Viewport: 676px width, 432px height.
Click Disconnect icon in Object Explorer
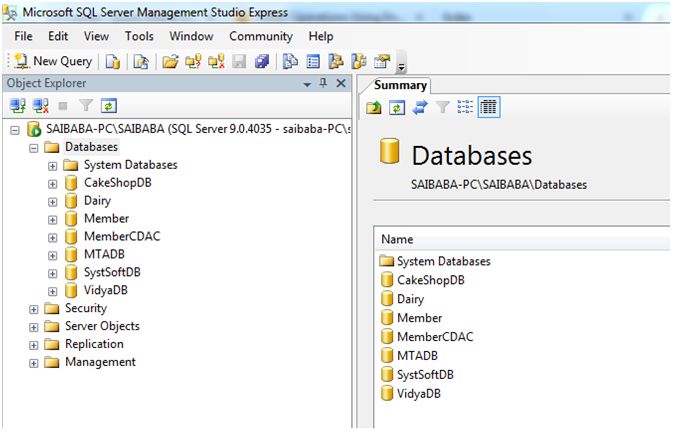pyautogui.click(x=41, y=106)
